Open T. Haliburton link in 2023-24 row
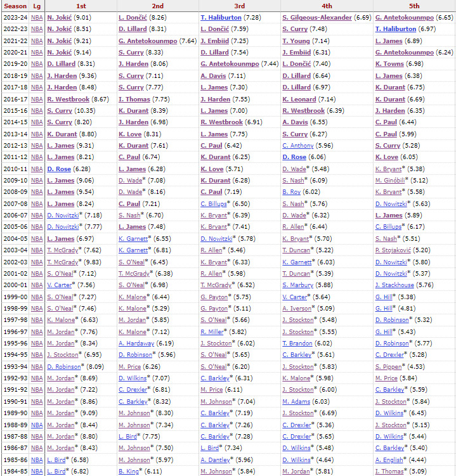This screenshot has height=476, width=456. tap(221, 18)
